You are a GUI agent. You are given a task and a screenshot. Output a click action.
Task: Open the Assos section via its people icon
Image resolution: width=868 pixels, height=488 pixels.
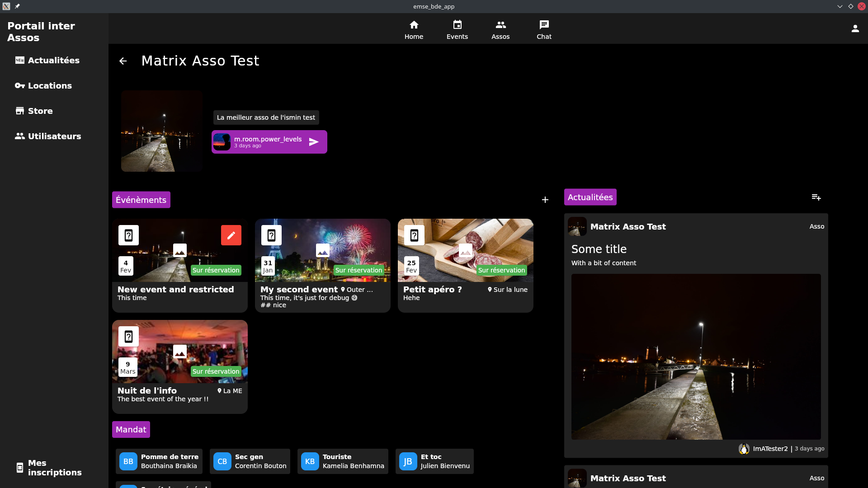point(500,29)
